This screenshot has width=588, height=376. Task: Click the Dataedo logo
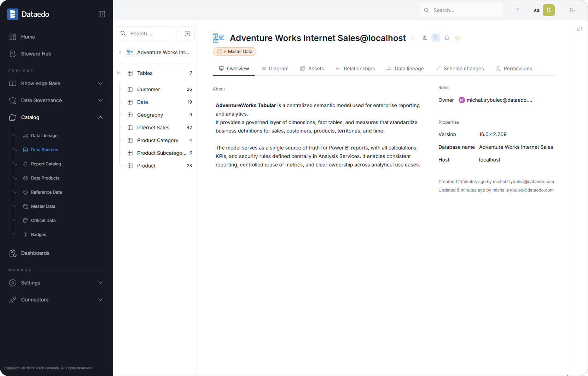[x=13, y=14]
